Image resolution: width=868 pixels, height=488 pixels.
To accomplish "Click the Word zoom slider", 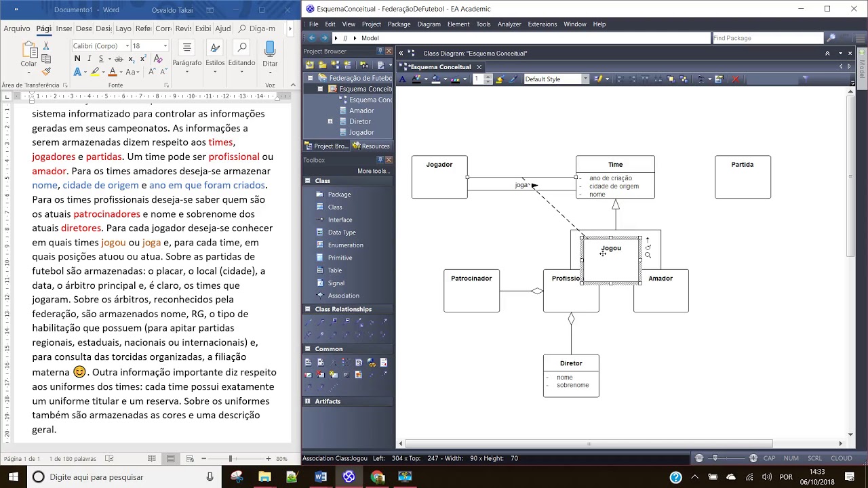I will point(235,459).
